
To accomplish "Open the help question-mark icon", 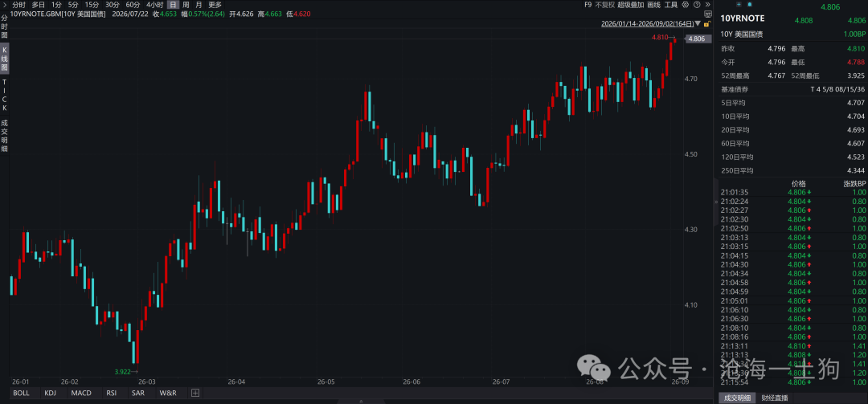I will pos(697,5).
